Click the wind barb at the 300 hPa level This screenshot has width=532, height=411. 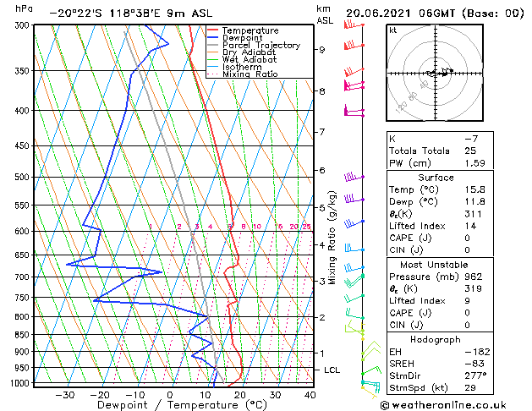(354, 25)
